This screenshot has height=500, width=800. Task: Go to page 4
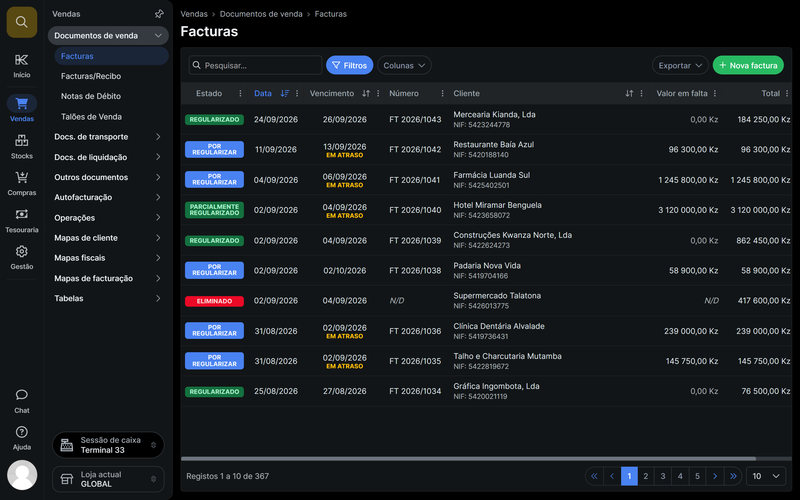click(680, 476)
